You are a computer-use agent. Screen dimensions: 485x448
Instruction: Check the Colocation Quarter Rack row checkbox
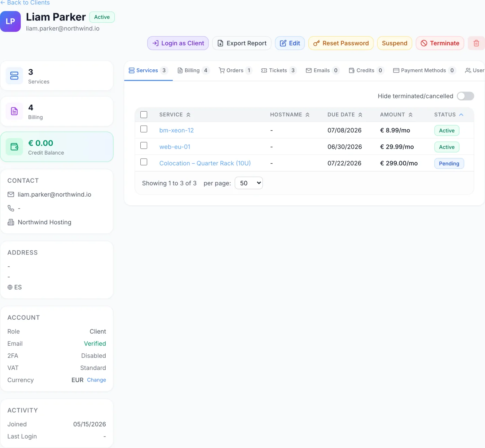pyautogui.click(x=144, y=162)
